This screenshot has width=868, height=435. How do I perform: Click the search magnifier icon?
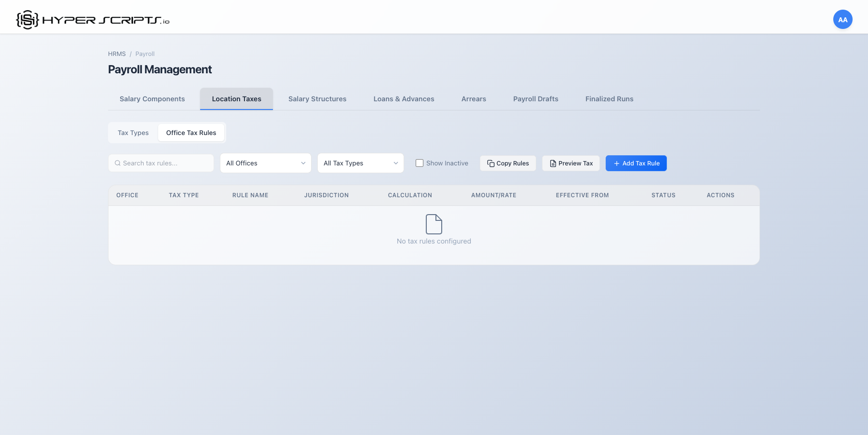(117, 163)
